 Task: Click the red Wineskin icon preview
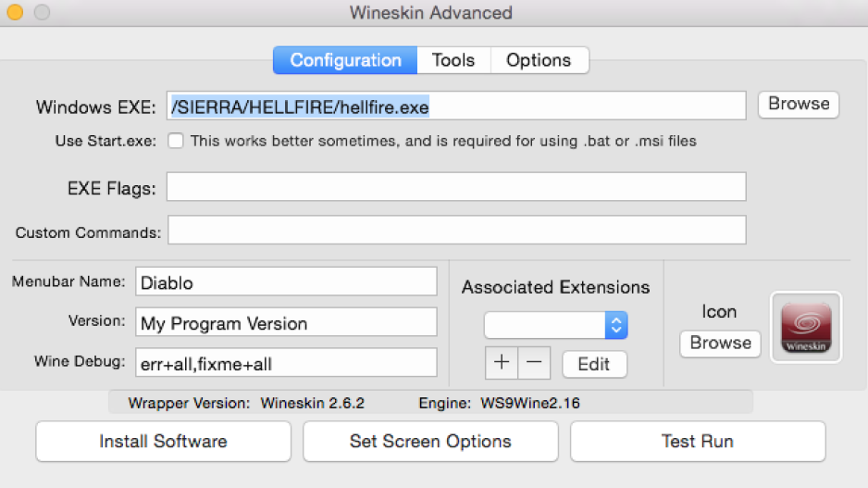(806, 328)
